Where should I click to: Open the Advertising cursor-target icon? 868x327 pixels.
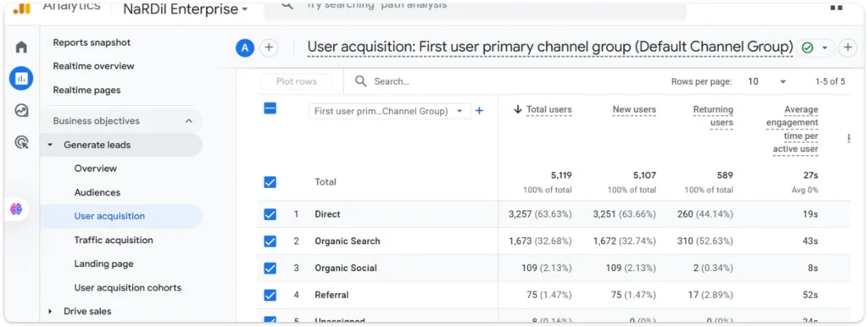(x=21, y=143)
